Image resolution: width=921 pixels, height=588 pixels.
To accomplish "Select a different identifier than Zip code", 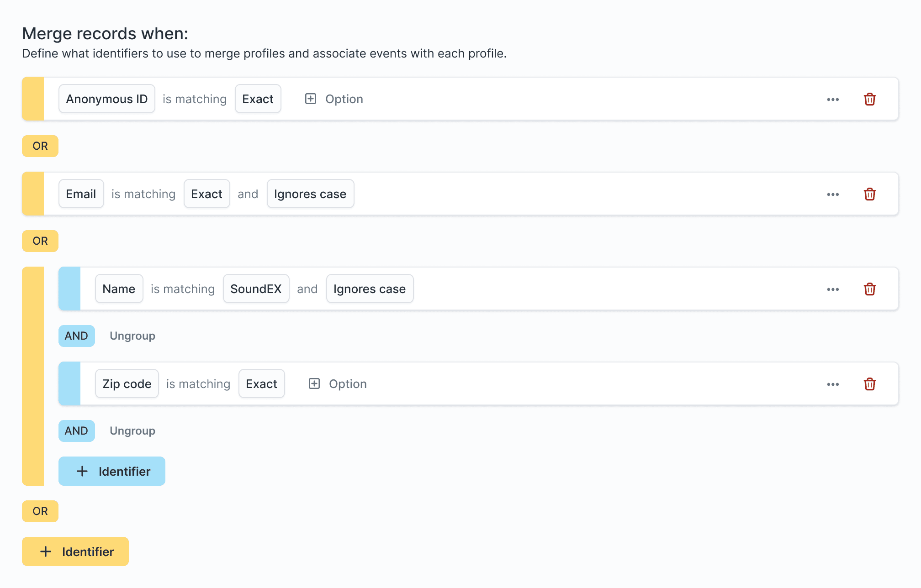I will click(x=127, y=383).
